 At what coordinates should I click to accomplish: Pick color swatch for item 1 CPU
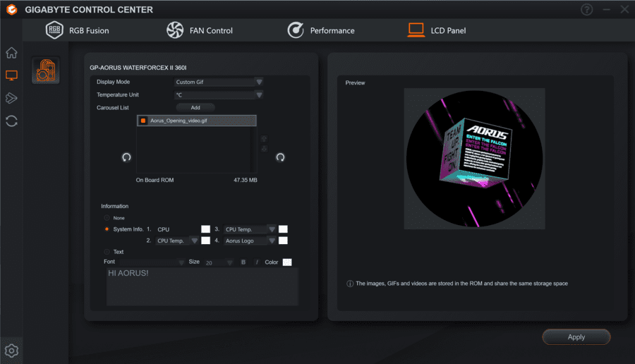point(206,229)
